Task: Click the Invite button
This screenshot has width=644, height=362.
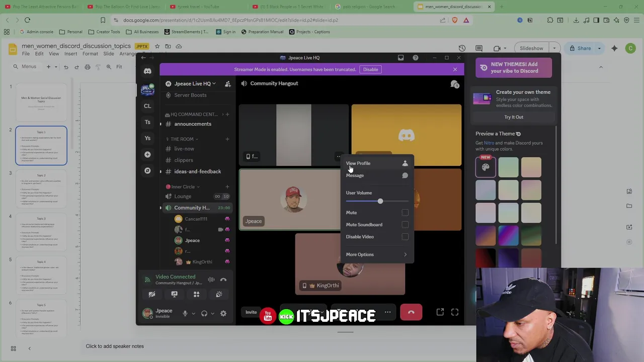Action: tap(251, 312)
